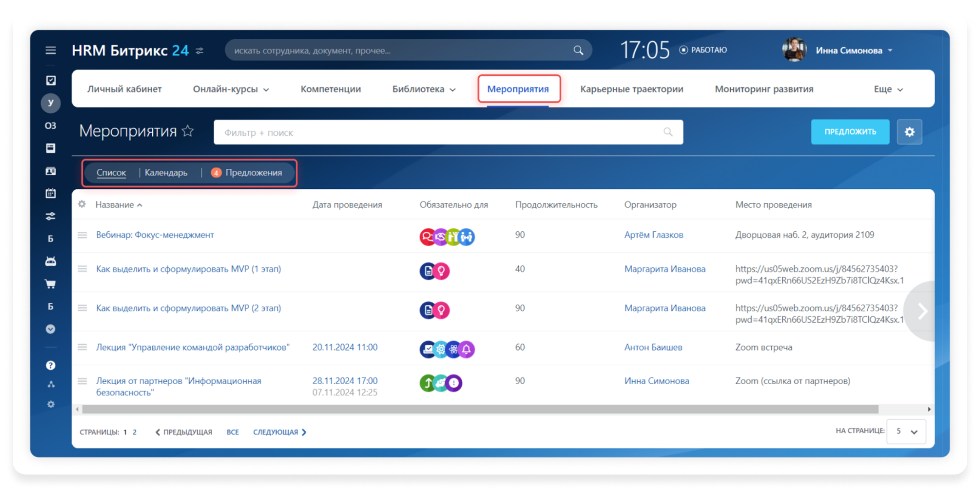Open the gear settings button next to Предложить
This screenshot has width=980, height=490.
point(909,132)
